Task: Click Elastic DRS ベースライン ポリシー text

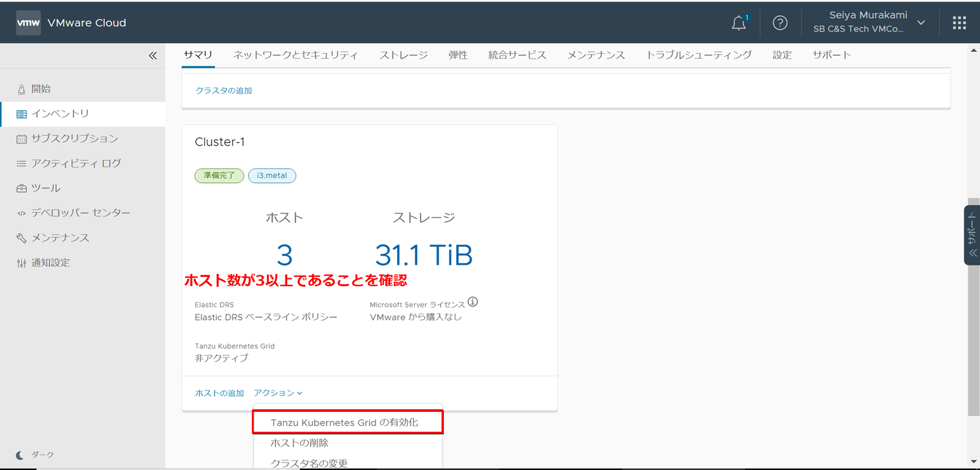Action: 266,317
